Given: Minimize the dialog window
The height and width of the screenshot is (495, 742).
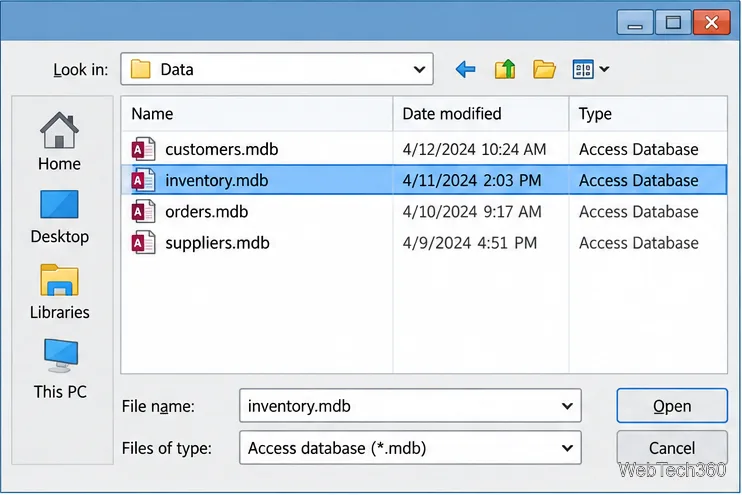Looking at the screenshot, I should (x=635, y=22).
